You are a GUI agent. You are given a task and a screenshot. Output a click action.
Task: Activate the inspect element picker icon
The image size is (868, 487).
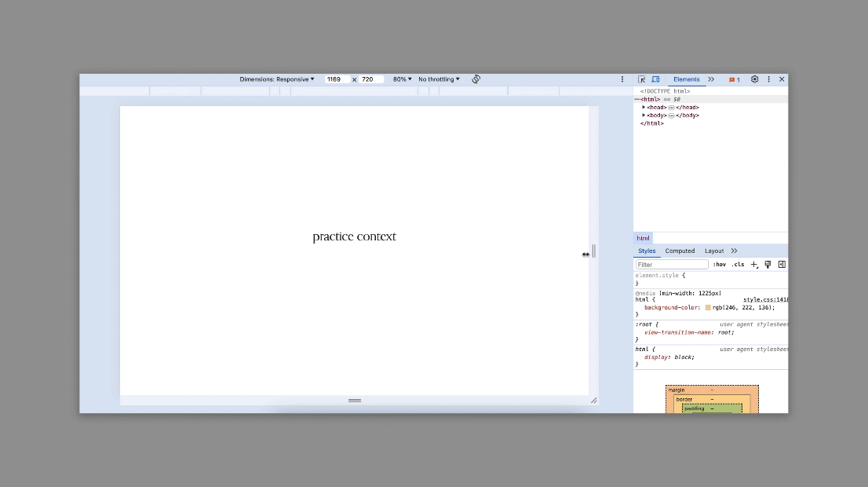pos(642,79)
